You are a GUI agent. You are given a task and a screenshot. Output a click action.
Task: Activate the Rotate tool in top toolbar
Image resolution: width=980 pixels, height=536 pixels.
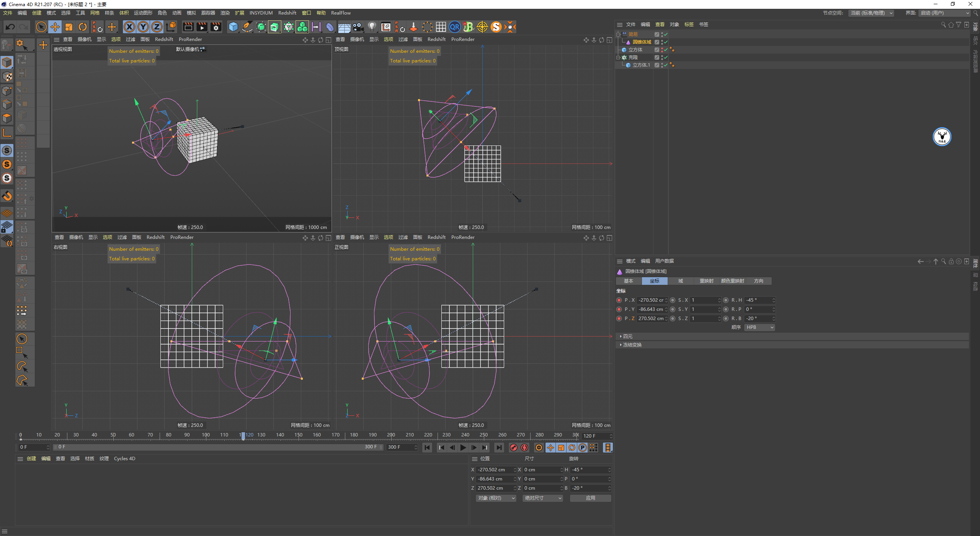click(x=83, y=27)
